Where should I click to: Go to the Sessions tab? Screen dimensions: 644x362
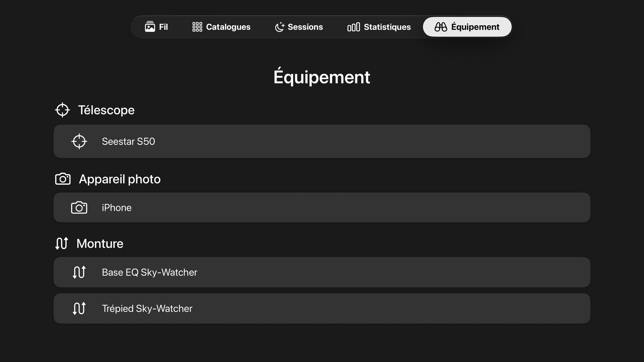coord(299,27)
